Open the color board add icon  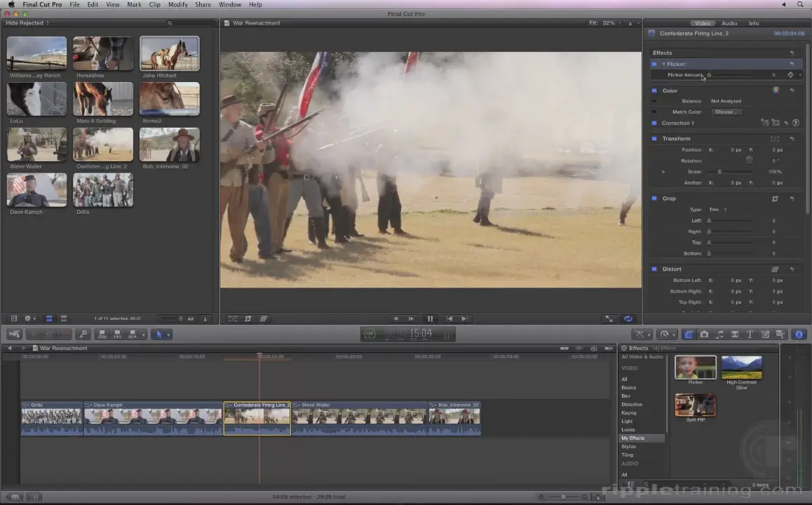(x=776, y=90)
